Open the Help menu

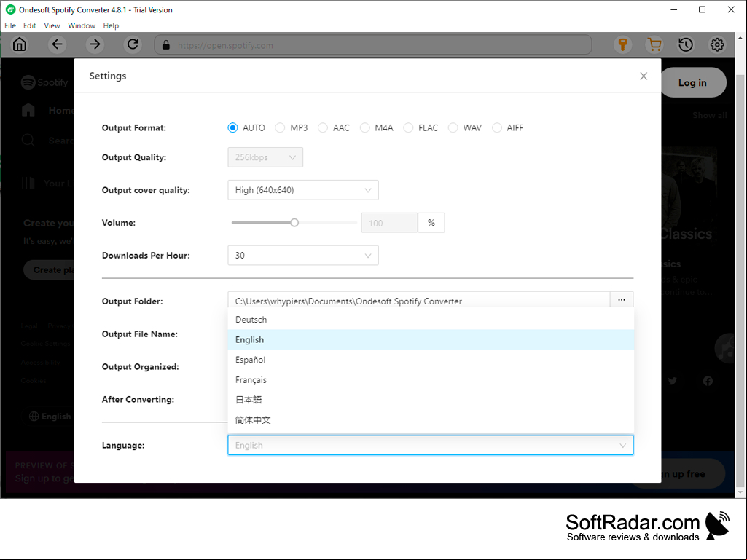111,25
